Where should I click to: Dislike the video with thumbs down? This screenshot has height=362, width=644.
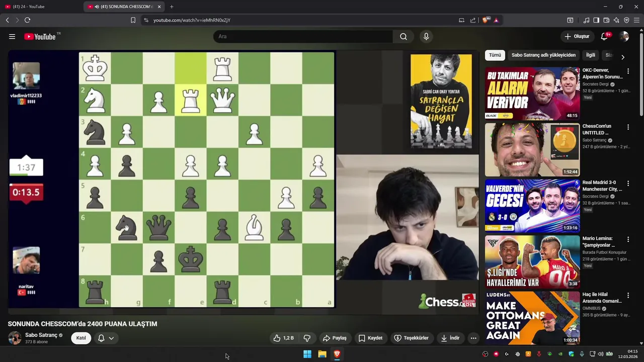point(307,338)
